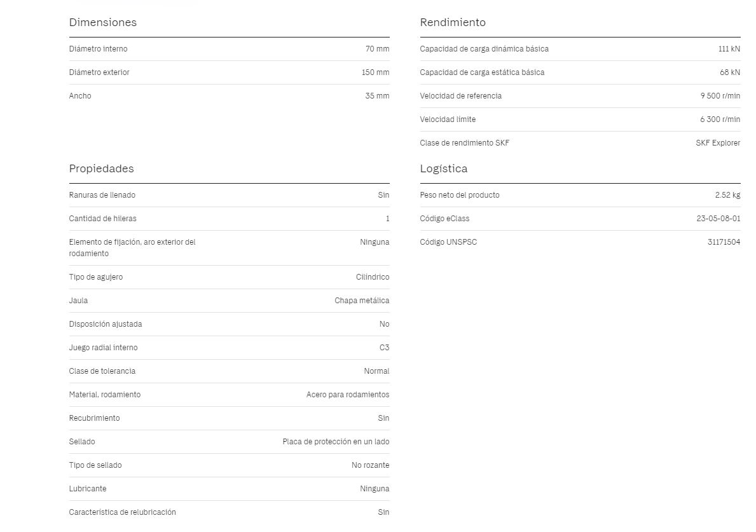
Task: Select the Tipo de sellado No rozante value
Action: click(370, 465)
